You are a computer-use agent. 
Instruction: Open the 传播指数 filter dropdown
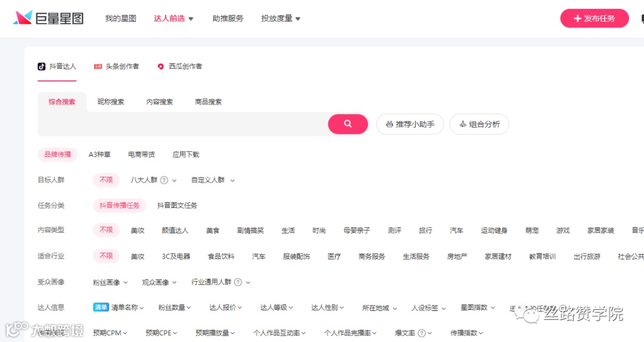[466, 333]
